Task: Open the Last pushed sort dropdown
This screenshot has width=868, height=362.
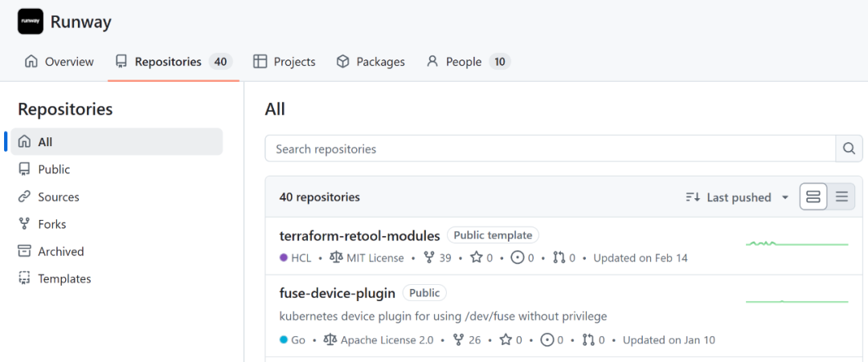Action: click(737, 197)
